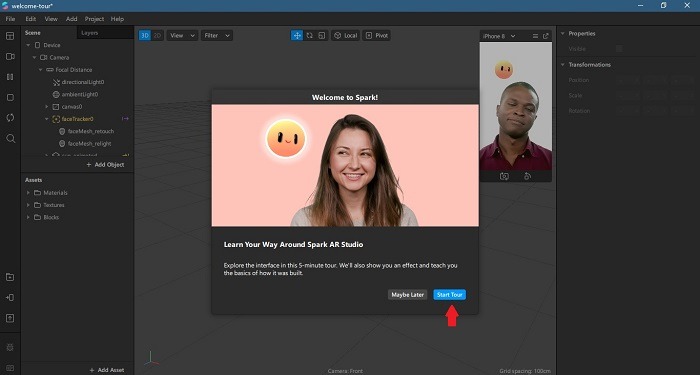Click the faceTracker0 patch arrow icon

coord(125,119)
